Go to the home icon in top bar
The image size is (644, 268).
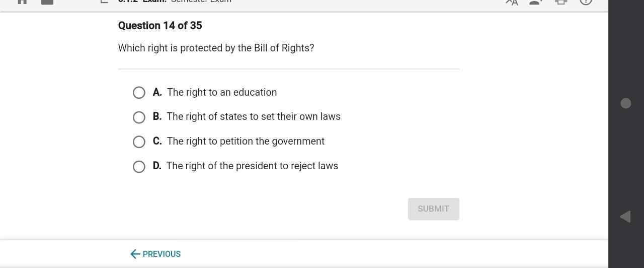(x=22, y=2)
